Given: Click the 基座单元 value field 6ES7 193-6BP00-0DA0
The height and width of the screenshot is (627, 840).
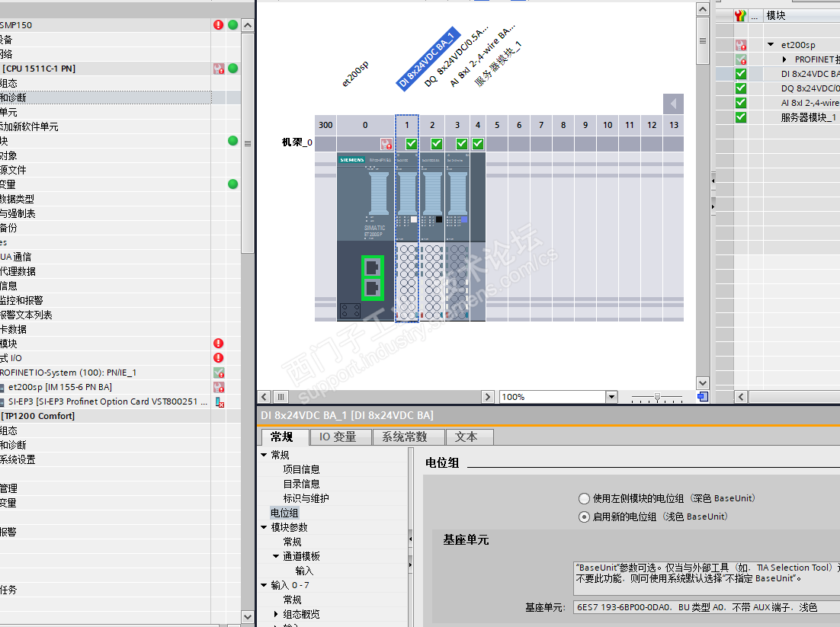Looking at the screenshot, I should (707, 607).
